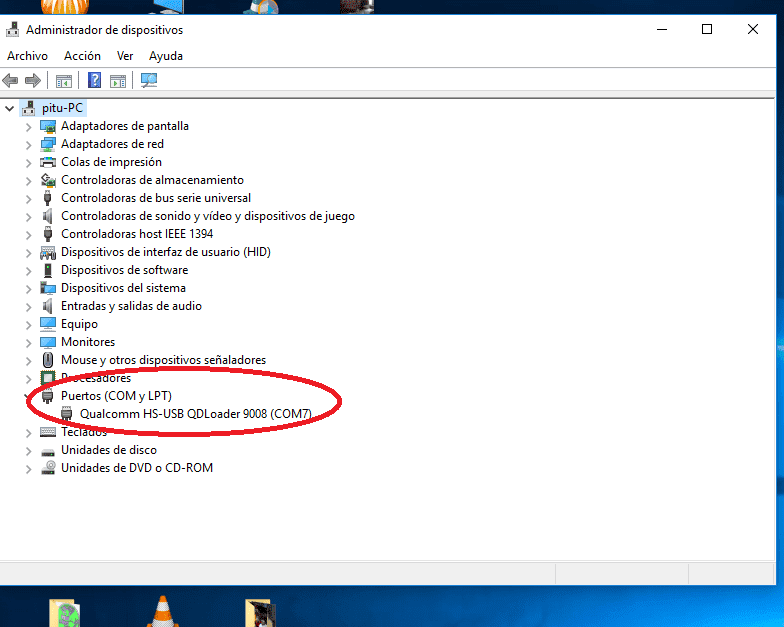Image resolution: width=784 pixels, height=627 pixels.
Task: Open the Ayuda menu
Action: [x=166, y=56]
